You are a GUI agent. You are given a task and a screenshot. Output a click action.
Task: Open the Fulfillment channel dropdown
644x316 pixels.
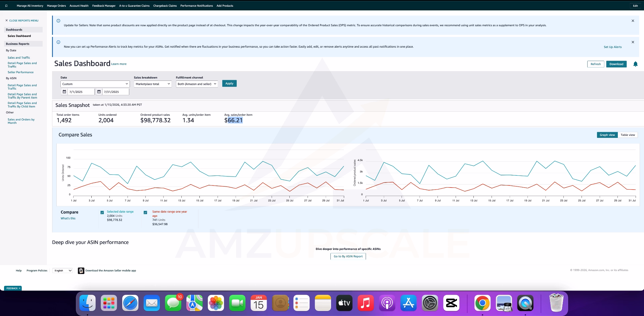(197, 84)
